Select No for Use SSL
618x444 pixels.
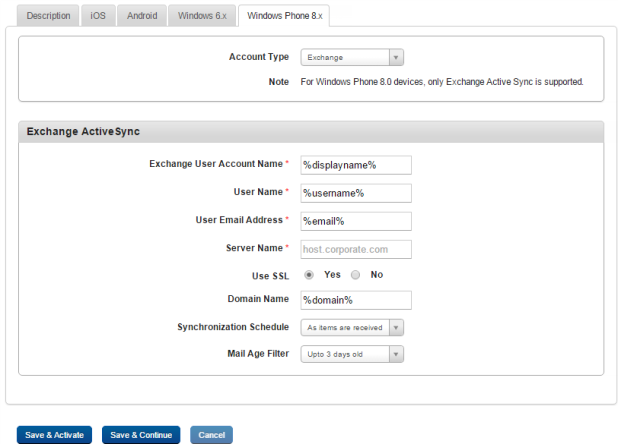tap(356, 275)
